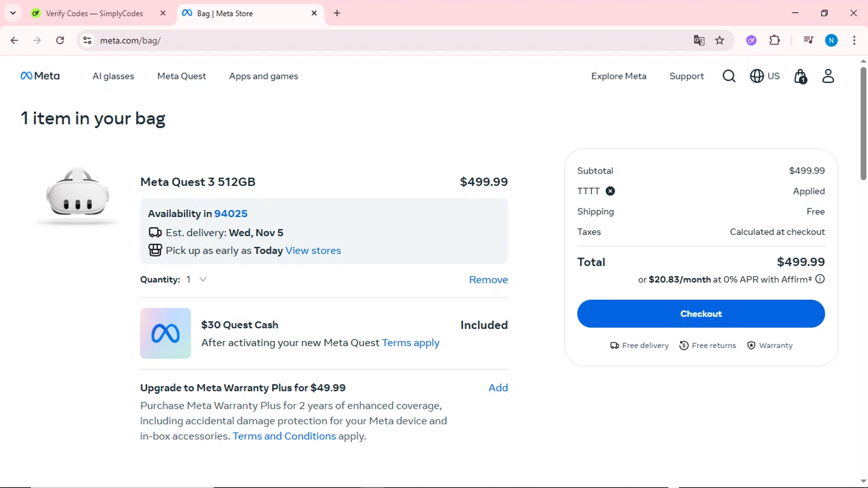
Task: Click the page vertical scrollbar
Action: 863,123
